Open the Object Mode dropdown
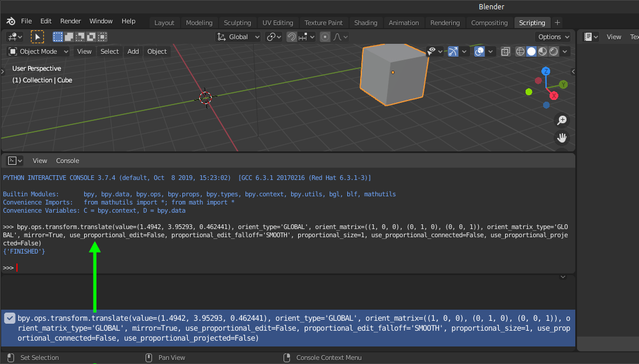 pyautogui.click(x=37, y=51)
